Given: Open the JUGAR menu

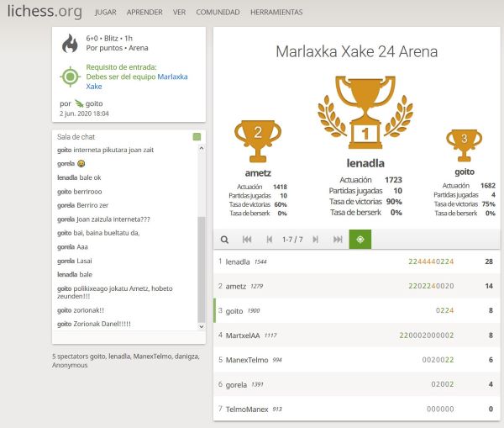Looking at the screenshot, I should 106,13.
